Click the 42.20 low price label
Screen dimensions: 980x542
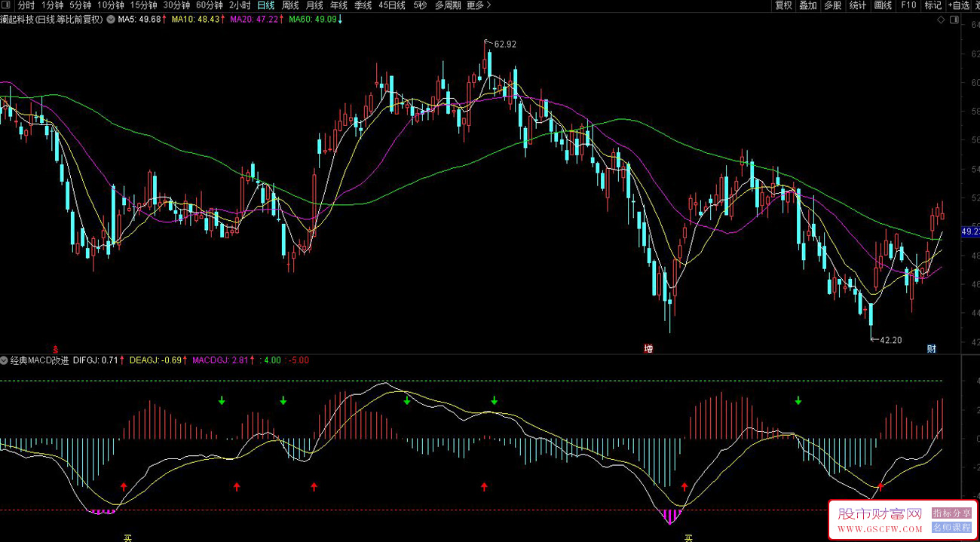coord(891,340)
